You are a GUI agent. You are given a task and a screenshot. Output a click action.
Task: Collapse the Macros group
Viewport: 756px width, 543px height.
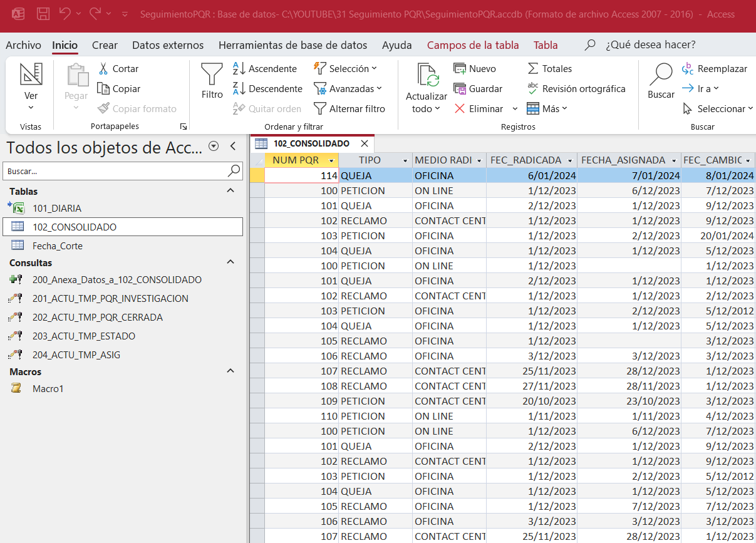click(x=230, y=371)
